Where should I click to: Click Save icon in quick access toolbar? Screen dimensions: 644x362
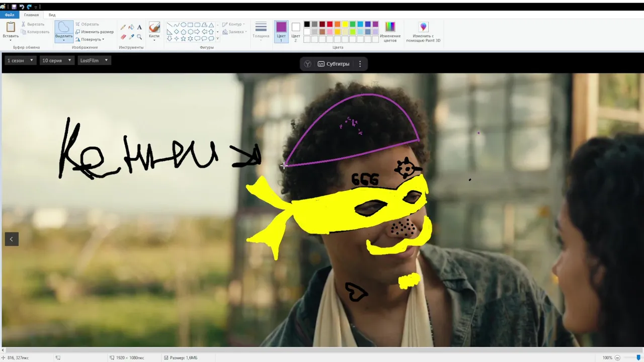14,7
